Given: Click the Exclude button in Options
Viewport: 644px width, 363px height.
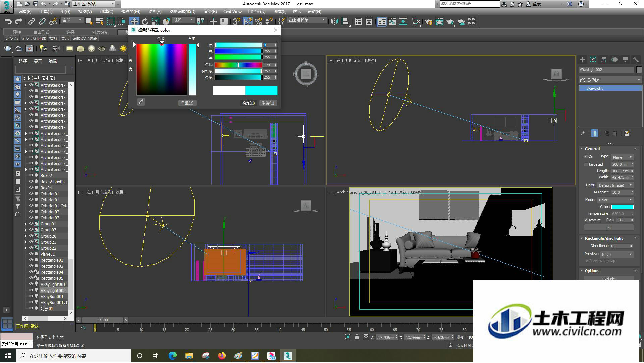Looking at the screenshot, I should click(609, 279).
